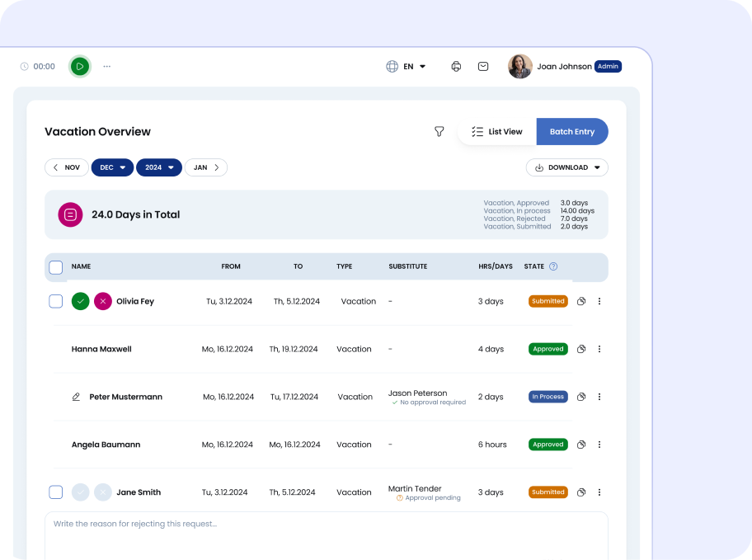Click the name Angela Baumann
Image resolution: width=752 pixels, height=560 pixels.
click(x=106, y=445)
